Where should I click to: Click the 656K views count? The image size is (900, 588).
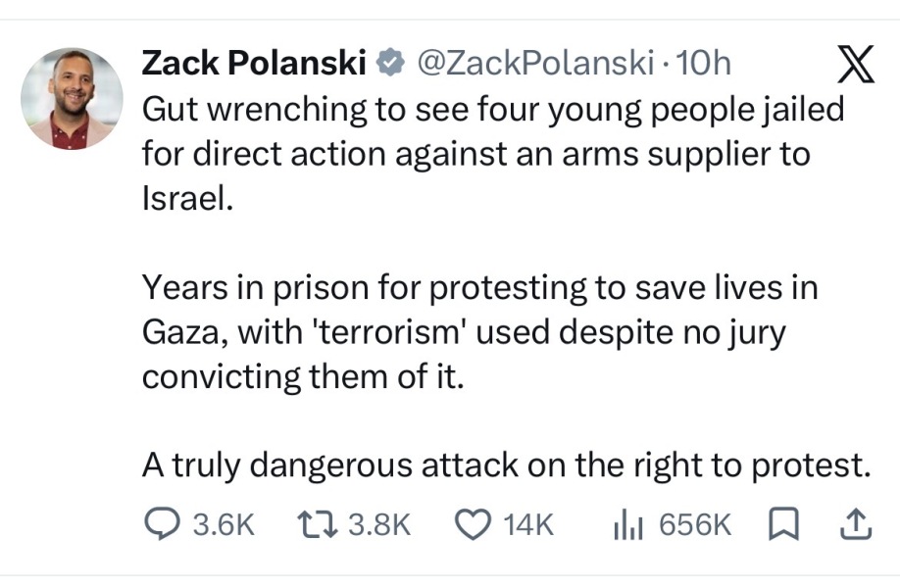[695, 525]
